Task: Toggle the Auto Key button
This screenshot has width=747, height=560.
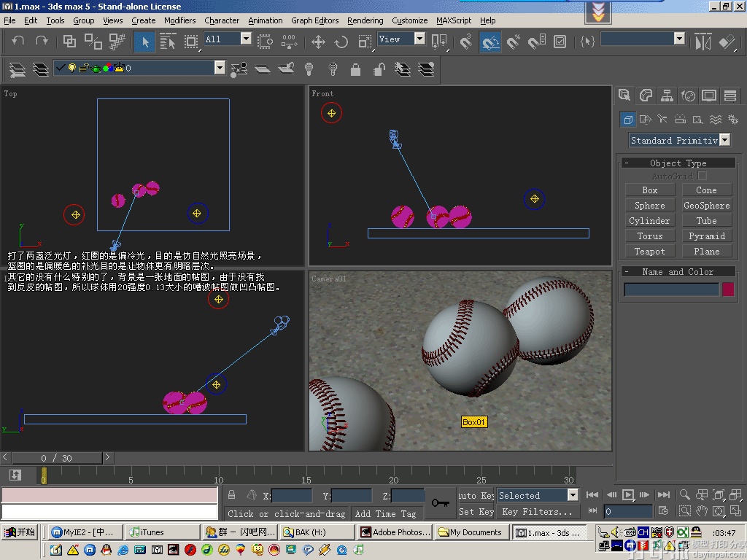Action: coord(476,495)
